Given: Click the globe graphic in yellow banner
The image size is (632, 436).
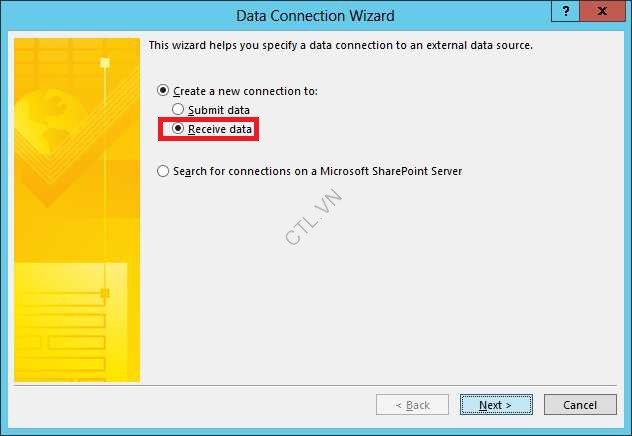Looking at the screenshot, I should (44, 121).
